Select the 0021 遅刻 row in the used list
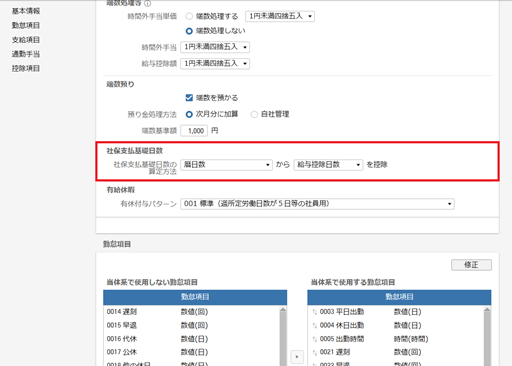Viewport: 512px width, 366px height. (396, 352)
